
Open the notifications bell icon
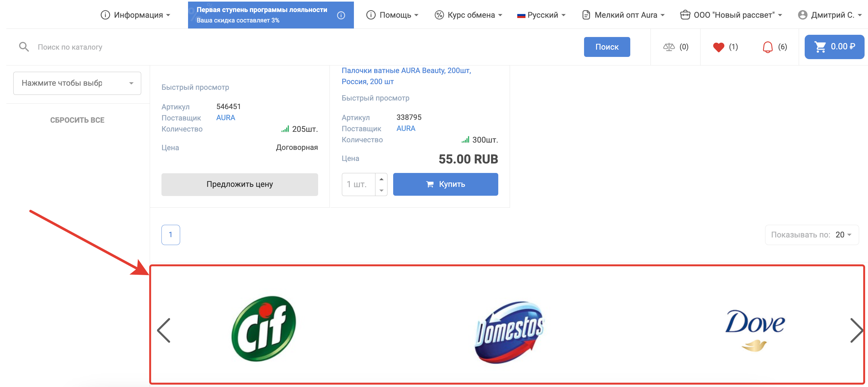pyautogui.click(x=767, y=47)
